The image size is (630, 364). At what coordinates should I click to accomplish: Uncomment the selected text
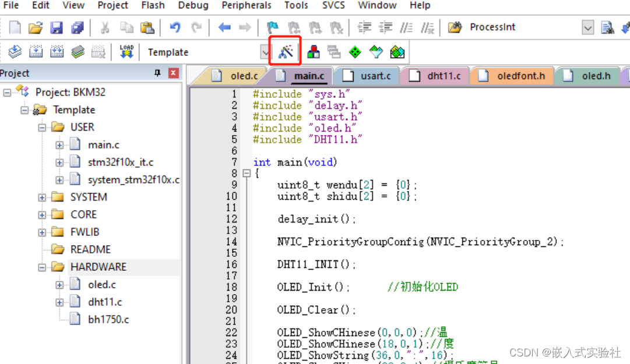pyautogui.click(x=428, y=27)
